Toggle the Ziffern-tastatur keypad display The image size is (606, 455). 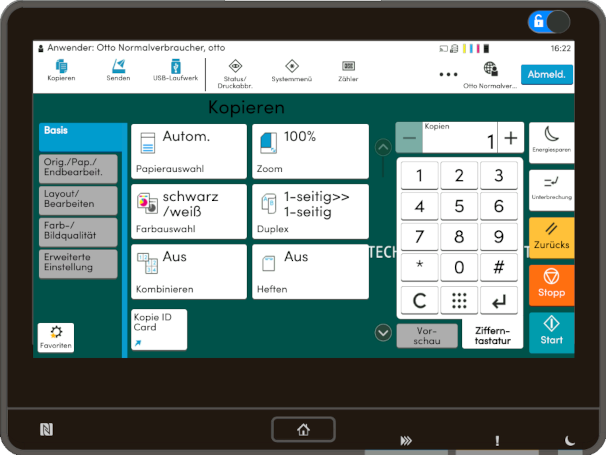(x=492, y=335)
